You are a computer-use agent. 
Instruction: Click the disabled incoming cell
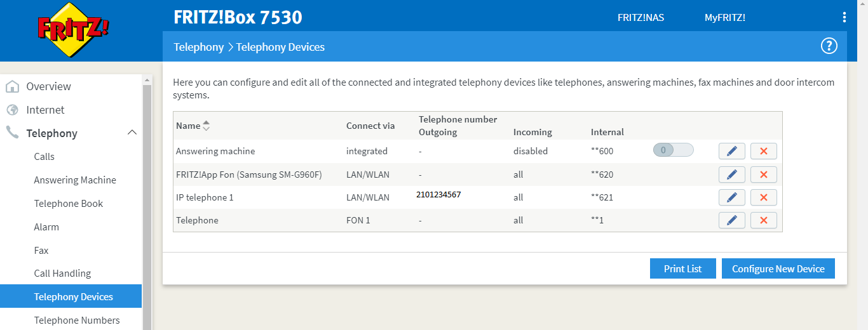531,151
